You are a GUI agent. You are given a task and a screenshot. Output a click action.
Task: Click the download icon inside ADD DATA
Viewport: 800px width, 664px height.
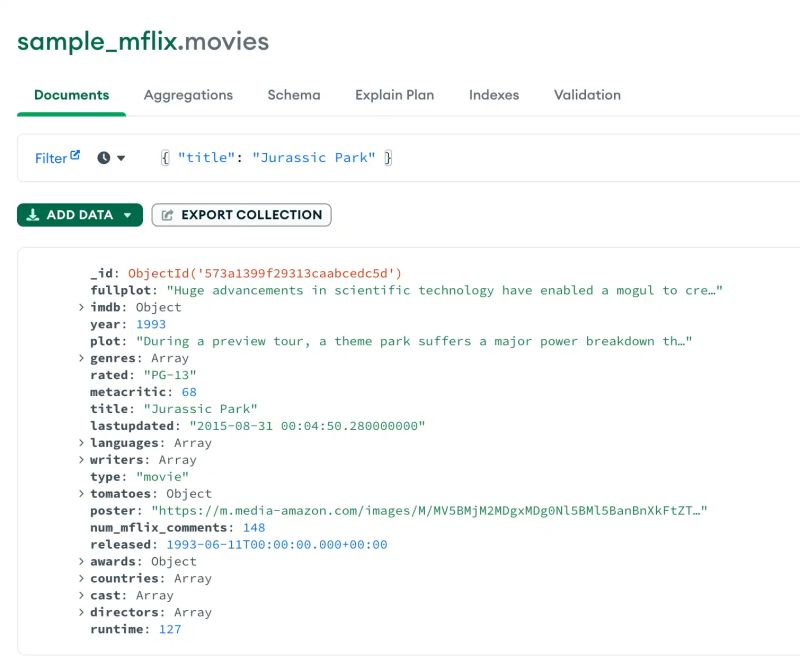coord(31,214)
